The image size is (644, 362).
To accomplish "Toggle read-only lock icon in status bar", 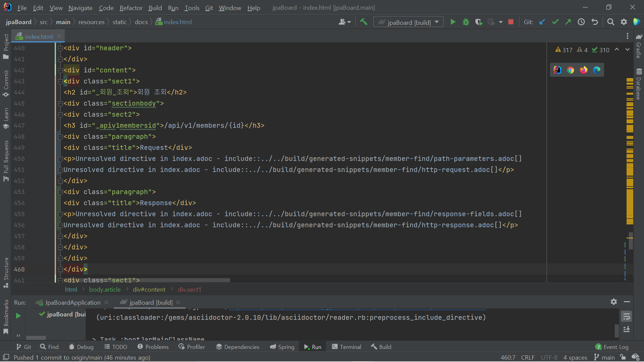I will [623, 357].
